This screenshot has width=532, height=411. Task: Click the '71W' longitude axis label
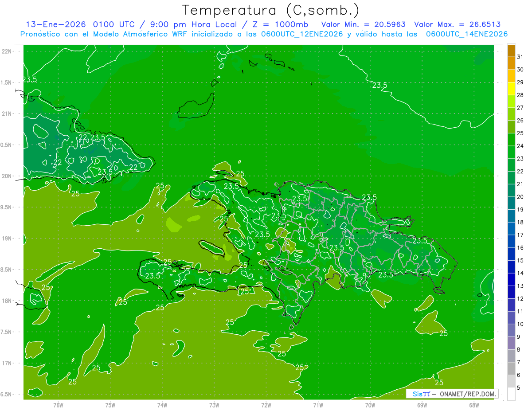318,405
